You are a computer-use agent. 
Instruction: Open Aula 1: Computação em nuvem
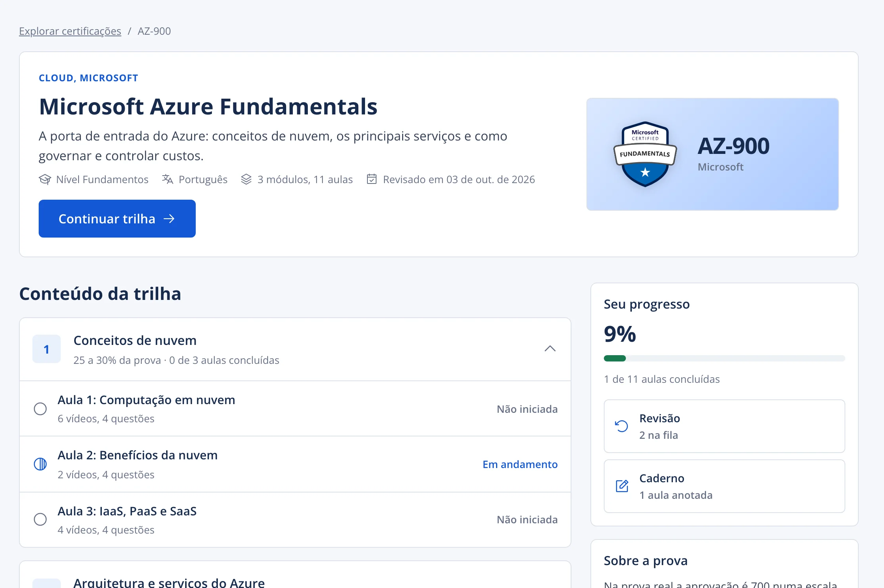tap(295, 409)
